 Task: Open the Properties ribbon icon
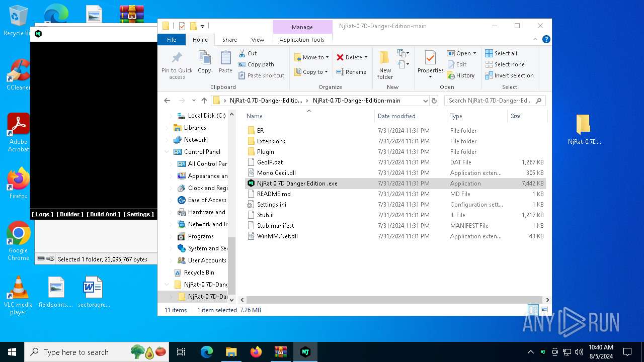pyautogui.click(x=430, y=65)
